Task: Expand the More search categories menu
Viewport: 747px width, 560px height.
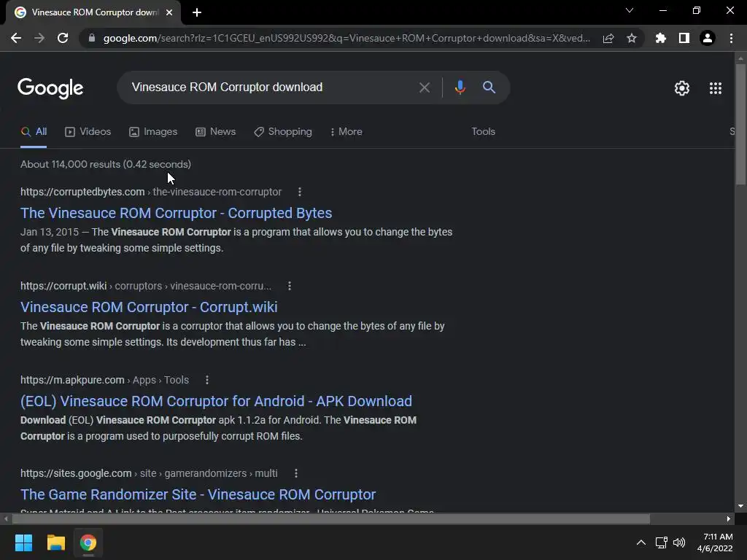Action: pyautogui.click(x=347, y=132)
